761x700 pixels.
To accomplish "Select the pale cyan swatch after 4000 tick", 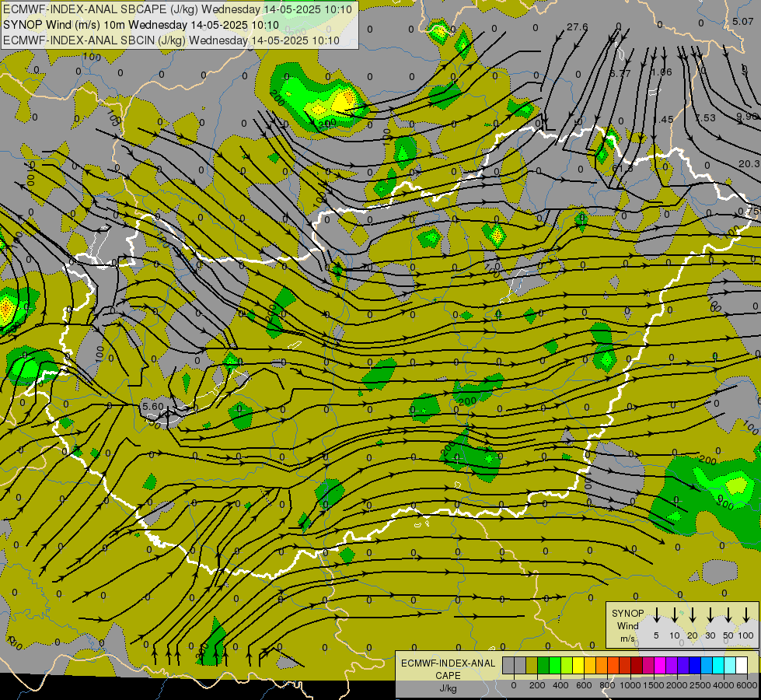I will coord(729,666).
